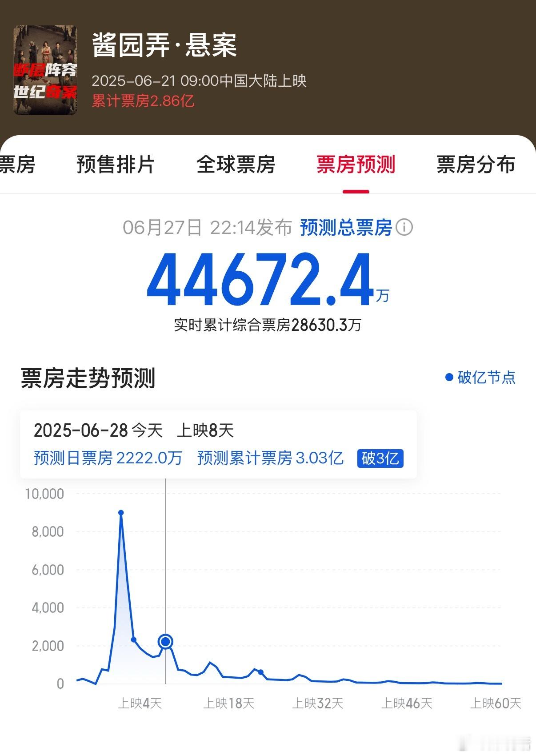Switch to the 预售排片 tab

coord(115,165)
